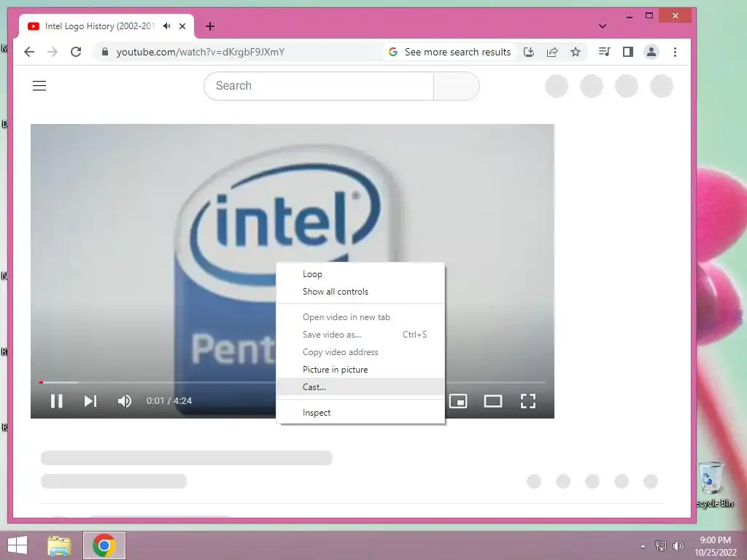
Task: Click See more search results chip
Action: (x=449, y=52)
